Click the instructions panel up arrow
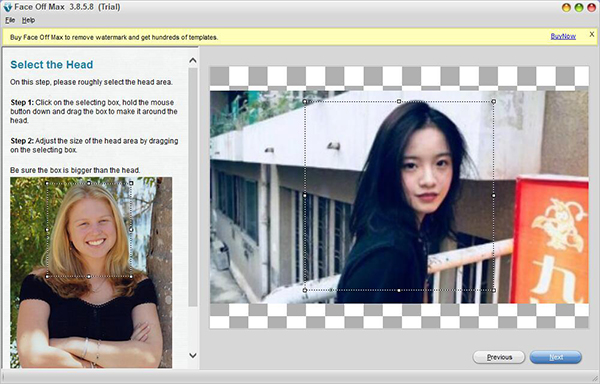The width and height of the screenshot is (600, 384). click(x=193, y=60)
